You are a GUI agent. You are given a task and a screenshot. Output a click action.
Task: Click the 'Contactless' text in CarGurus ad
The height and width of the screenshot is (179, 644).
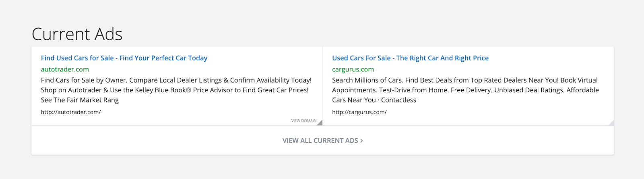pyautogui.click(x=398, y=100)
